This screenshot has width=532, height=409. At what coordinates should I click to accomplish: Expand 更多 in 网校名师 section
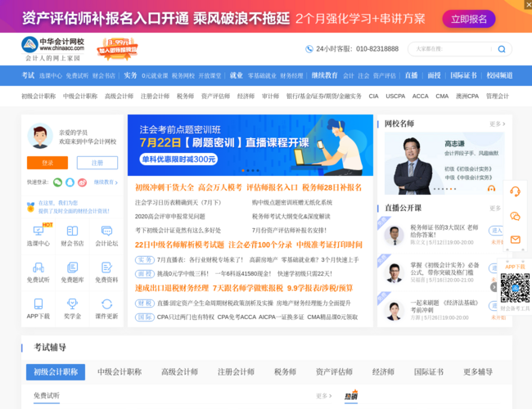coord(498,124)
